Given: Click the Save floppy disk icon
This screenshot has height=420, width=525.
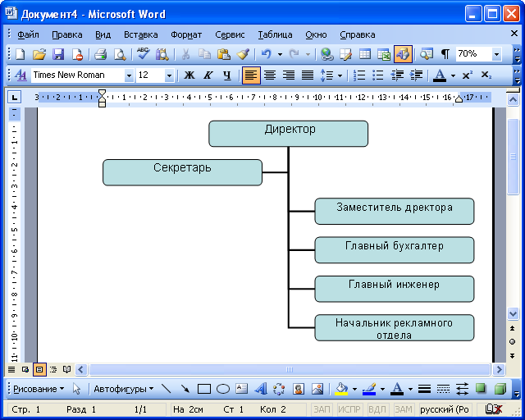Looking at the screenshot, I should tap(58, 54).
